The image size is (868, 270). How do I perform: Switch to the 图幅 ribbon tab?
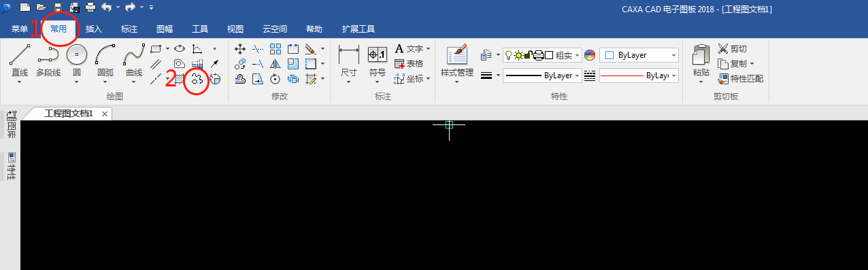pyautogui.click(x=165, y=29)
